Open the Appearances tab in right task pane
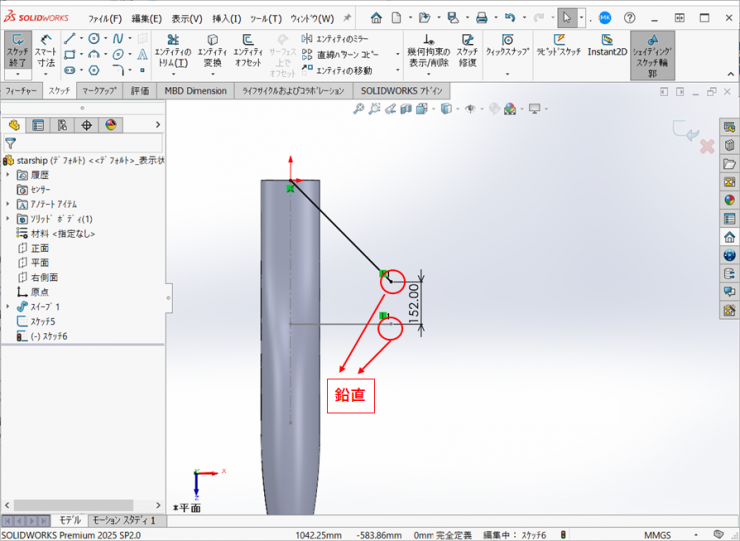Viewport: 740px width, 541px height. tap(729, 200)
